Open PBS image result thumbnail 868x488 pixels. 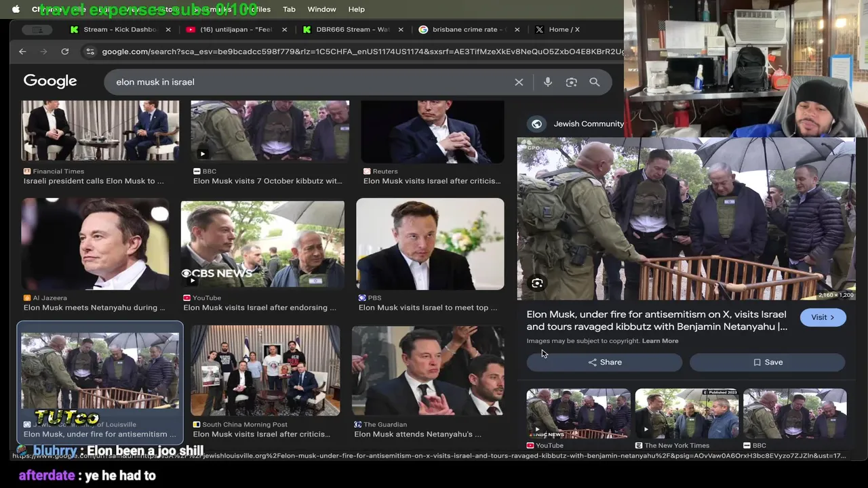[430, 244]
